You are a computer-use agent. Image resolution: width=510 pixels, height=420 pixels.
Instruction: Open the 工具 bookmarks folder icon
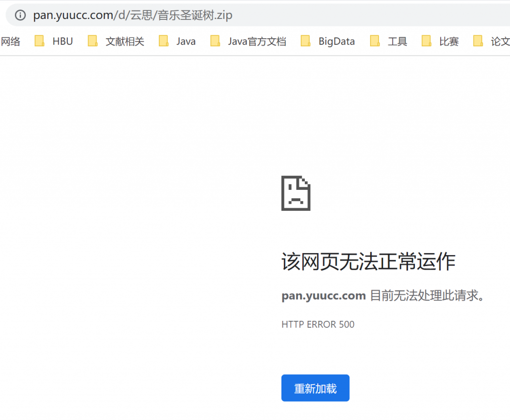[x=375, y=41]
